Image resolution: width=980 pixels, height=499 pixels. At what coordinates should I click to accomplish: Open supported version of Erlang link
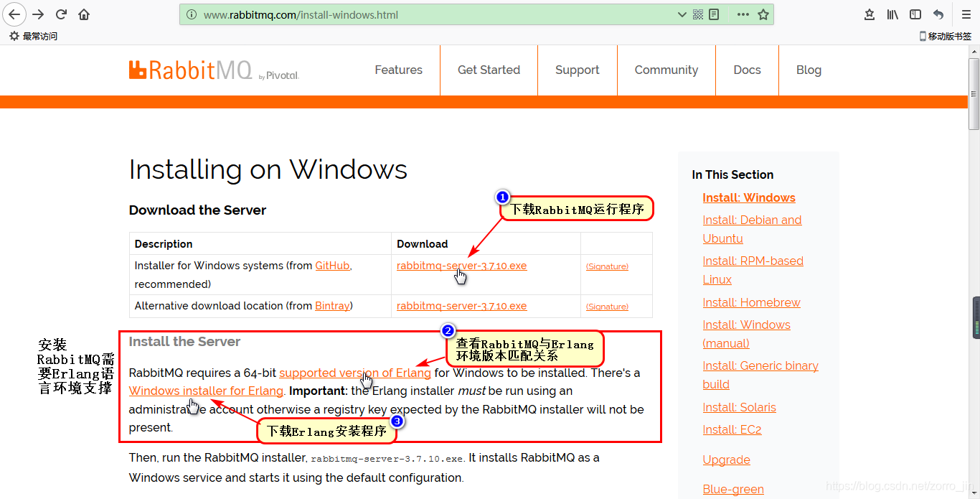coord(355,373)
